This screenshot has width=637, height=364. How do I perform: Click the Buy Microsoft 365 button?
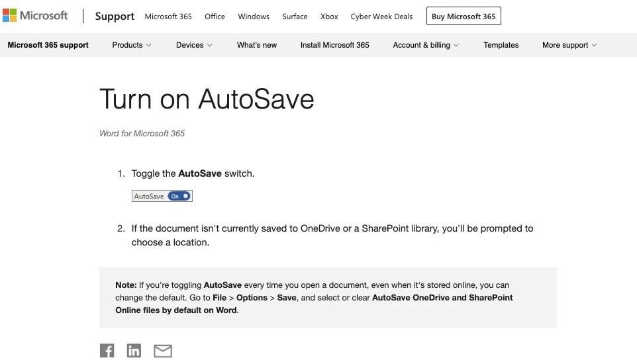click(464, 17)
